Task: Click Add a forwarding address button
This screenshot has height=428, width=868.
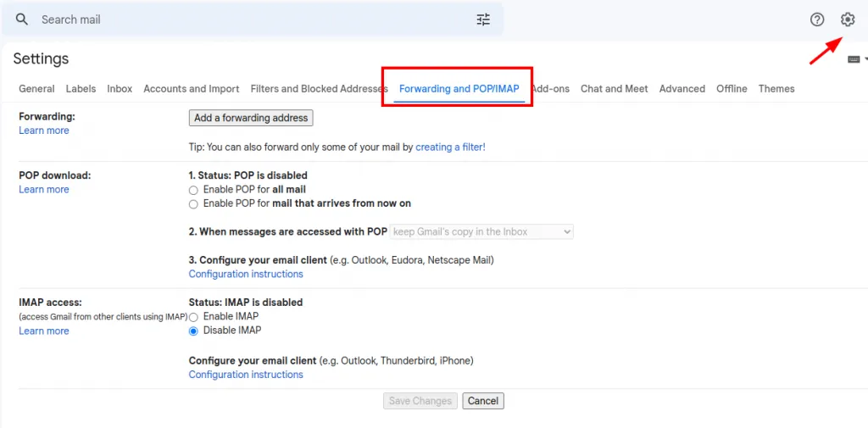Action: pos(251,118)
